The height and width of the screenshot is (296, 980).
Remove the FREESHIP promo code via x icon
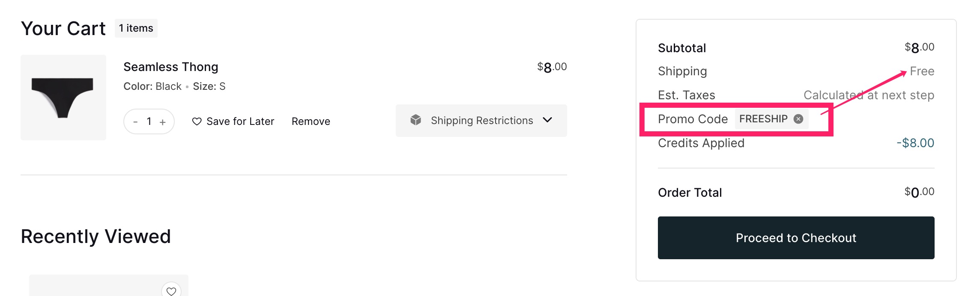(798, 119)
